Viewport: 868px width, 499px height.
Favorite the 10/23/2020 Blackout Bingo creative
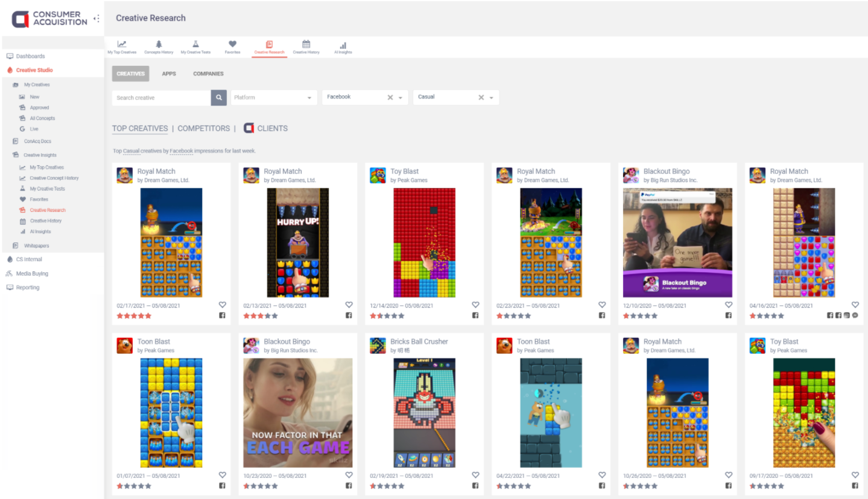tap(349, 475)
